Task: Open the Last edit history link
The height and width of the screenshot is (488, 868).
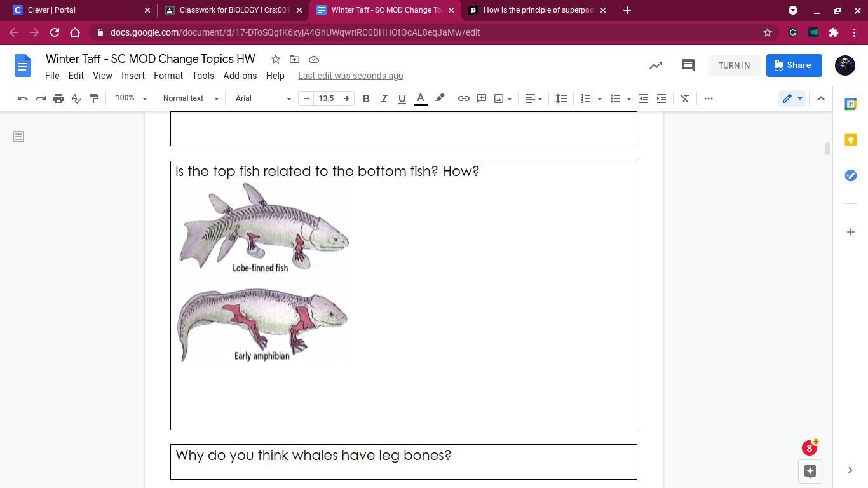Action: tap(350, 76)
